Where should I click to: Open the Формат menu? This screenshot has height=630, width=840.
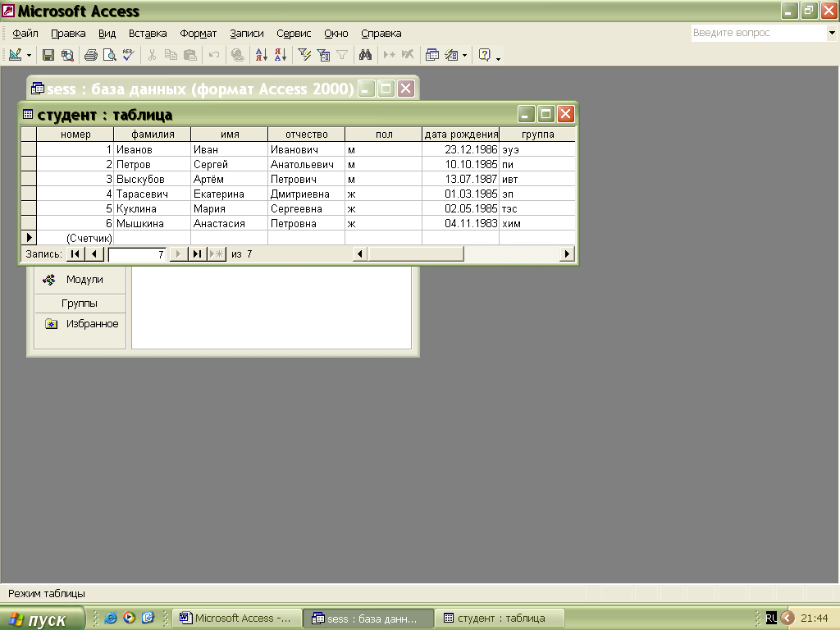199,33
